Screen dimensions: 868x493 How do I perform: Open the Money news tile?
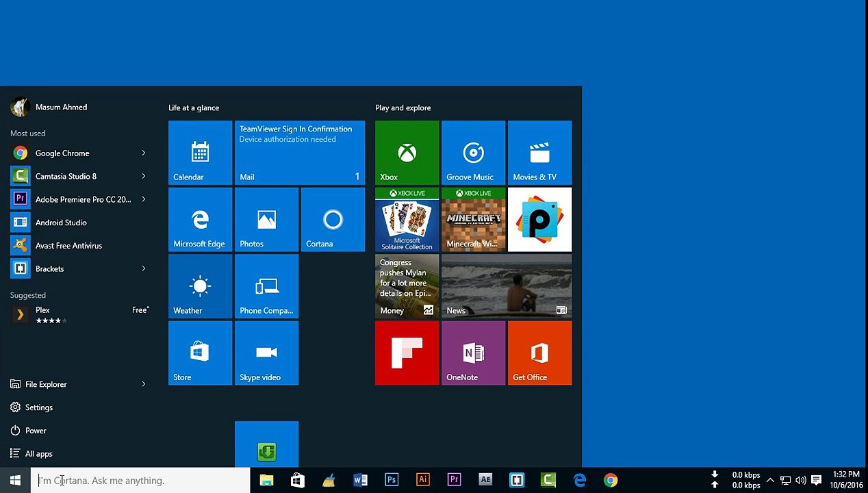[x=407, y=286]
